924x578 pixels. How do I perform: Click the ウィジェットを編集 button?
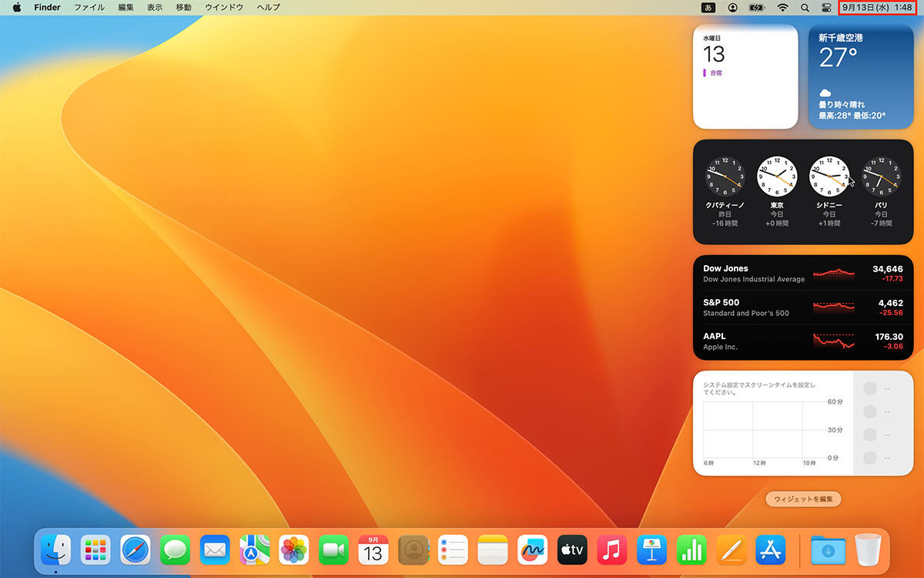pyautogui.click(x=803, y=499)
